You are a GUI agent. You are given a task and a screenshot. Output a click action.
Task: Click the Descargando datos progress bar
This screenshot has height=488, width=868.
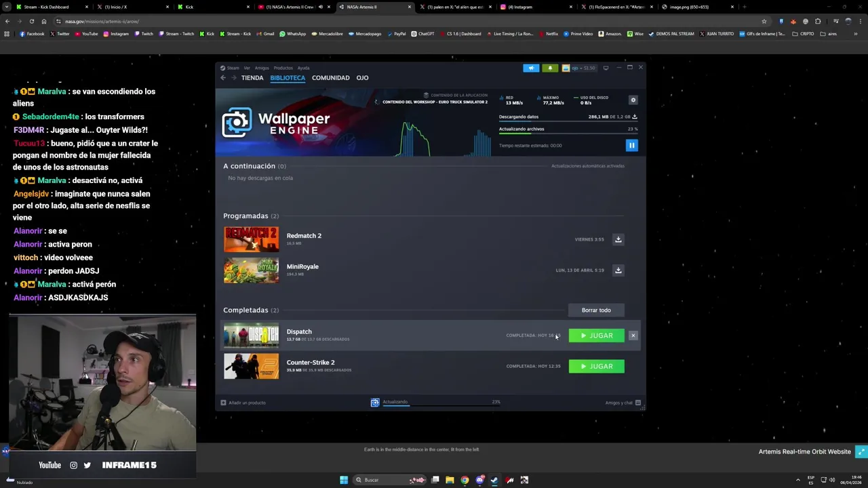(568, 123)
